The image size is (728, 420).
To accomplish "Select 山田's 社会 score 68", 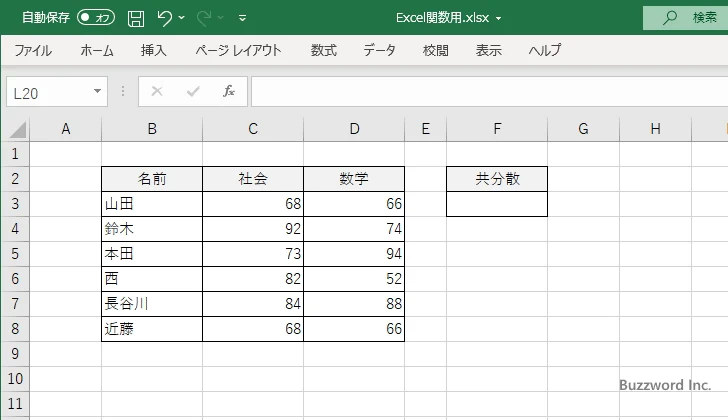I will pos(253,204).
